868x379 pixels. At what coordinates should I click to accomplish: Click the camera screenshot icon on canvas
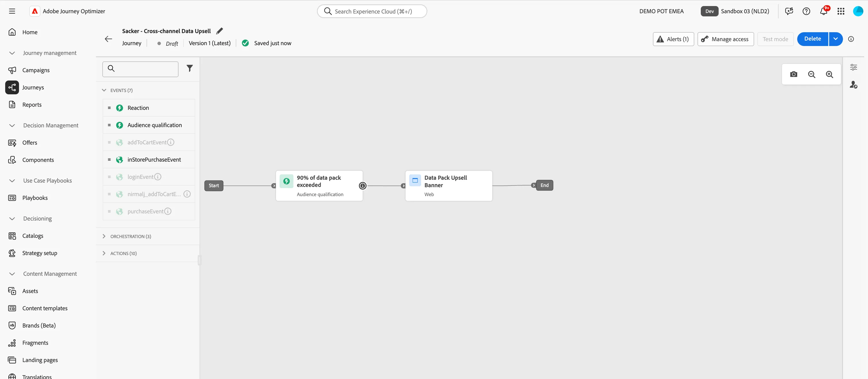pyautogui.click(x=793, y=74)
